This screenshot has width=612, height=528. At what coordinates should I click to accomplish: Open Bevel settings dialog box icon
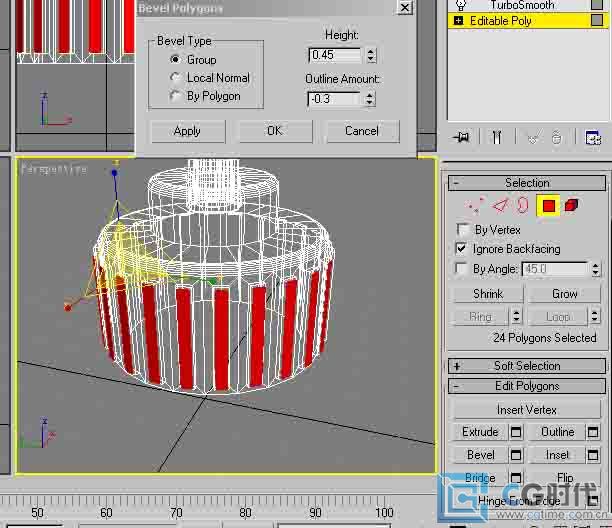pos(516,455)
